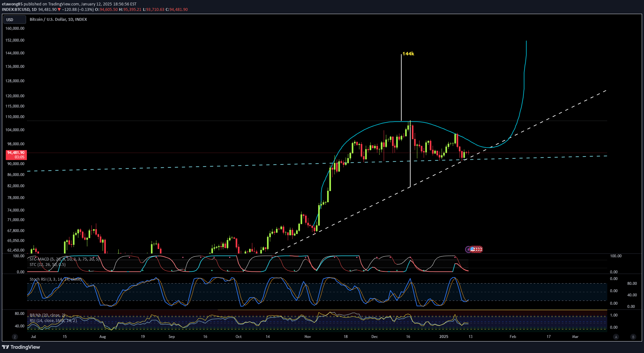Click the 128,000.00 price axis label
This screenshot has width=644, height=353.
[15, 81]
